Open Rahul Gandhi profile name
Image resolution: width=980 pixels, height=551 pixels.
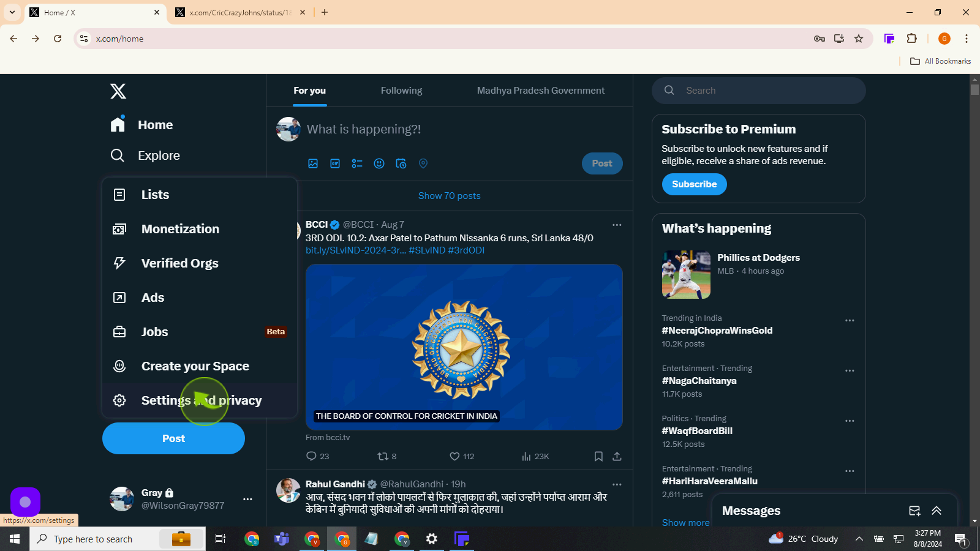pos(335,484)
